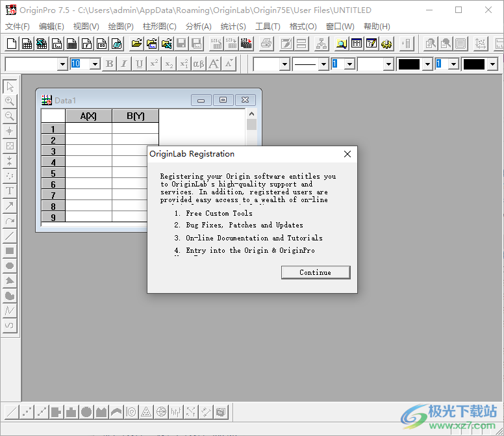Toggle Superscript formatting button

pos(154,64)
